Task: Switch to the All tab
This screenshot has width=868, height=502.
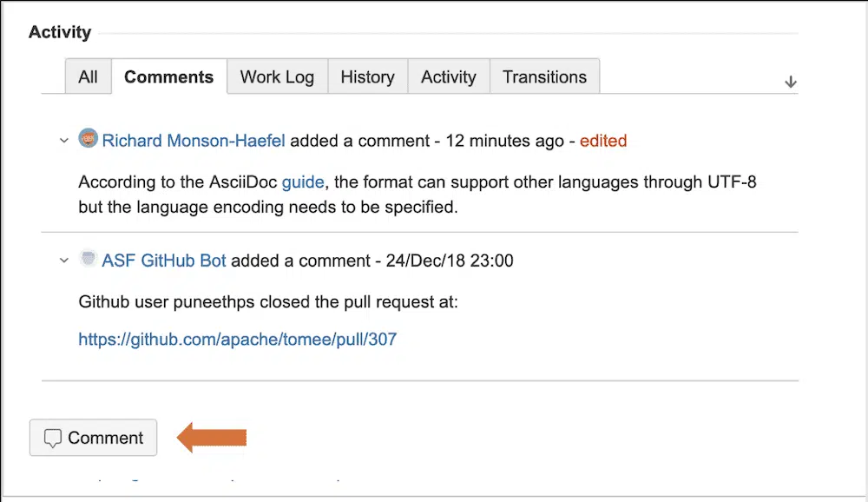Action: tap(88, 76)
